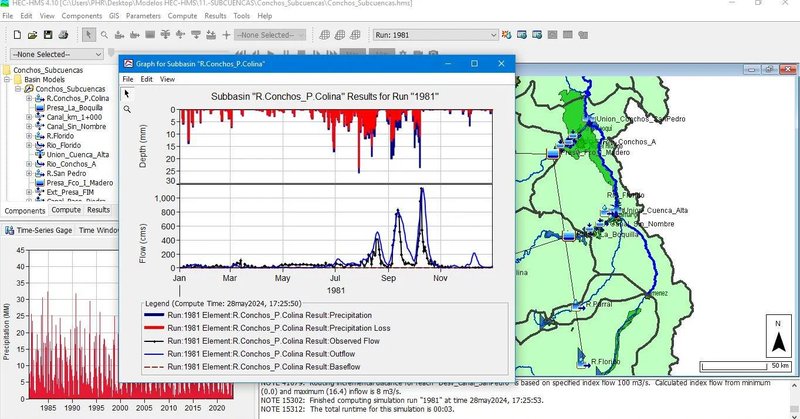The height and width of the screenshot is (419, 800).
Task: Click the second grid globe toolbar icon
Action: pos(340,35)
